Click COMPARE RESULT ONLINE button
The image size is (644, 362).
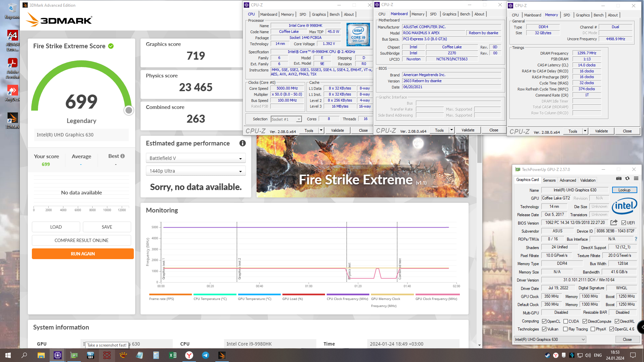click(82, 240)
